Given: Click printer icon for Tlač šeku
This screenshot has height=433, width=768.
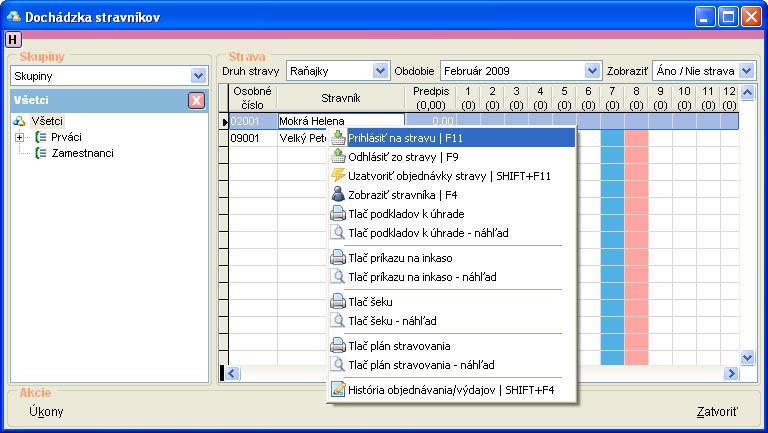Looking at the screenshot, I should pyautogui.click(x=339, y=301).
